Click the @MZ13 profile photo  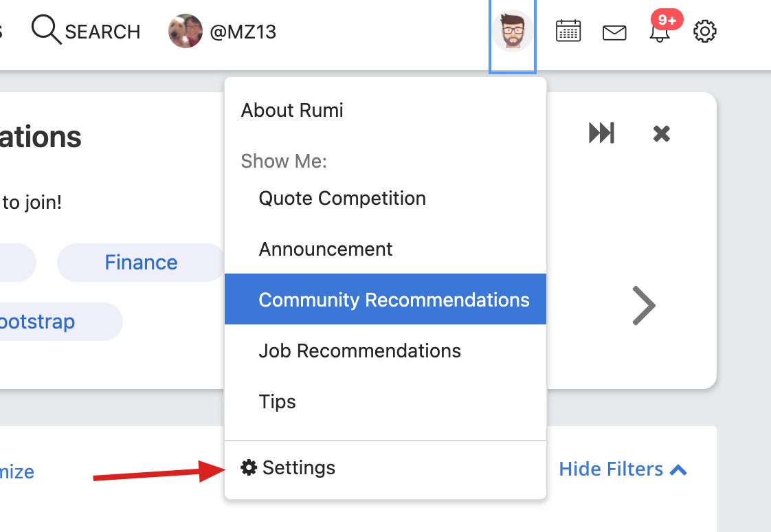(186, 31)
